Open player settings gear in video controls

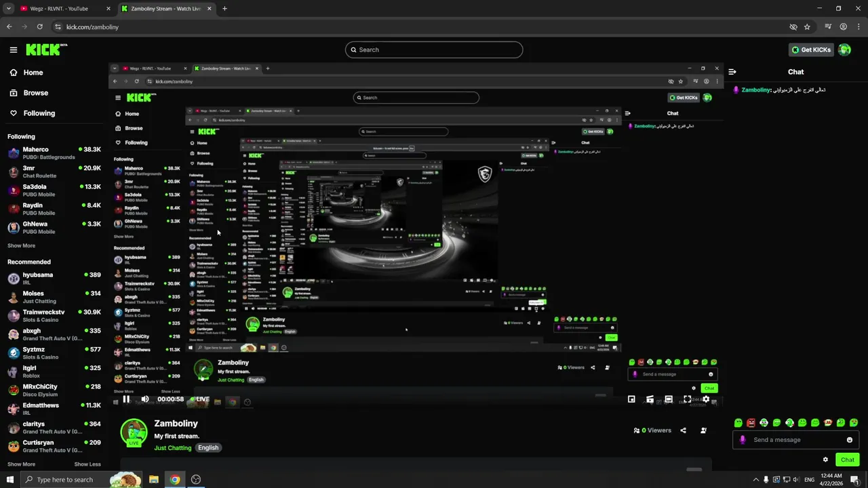[705, 399]
